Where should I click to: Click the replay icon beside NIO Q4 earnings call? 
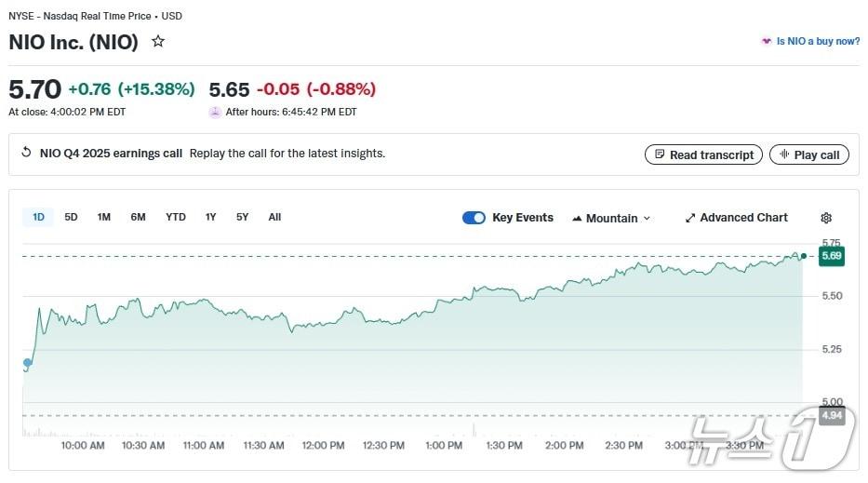(x=26, y=154)
